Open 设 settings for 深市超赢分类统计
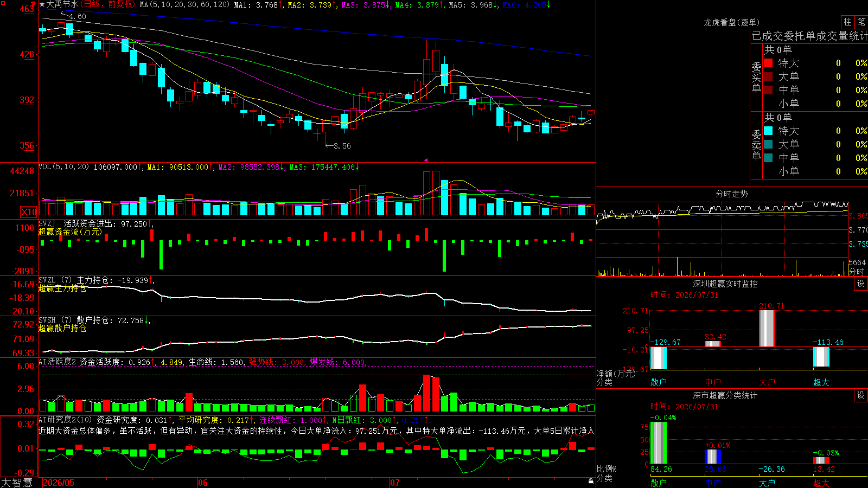 tap(861, 395)
